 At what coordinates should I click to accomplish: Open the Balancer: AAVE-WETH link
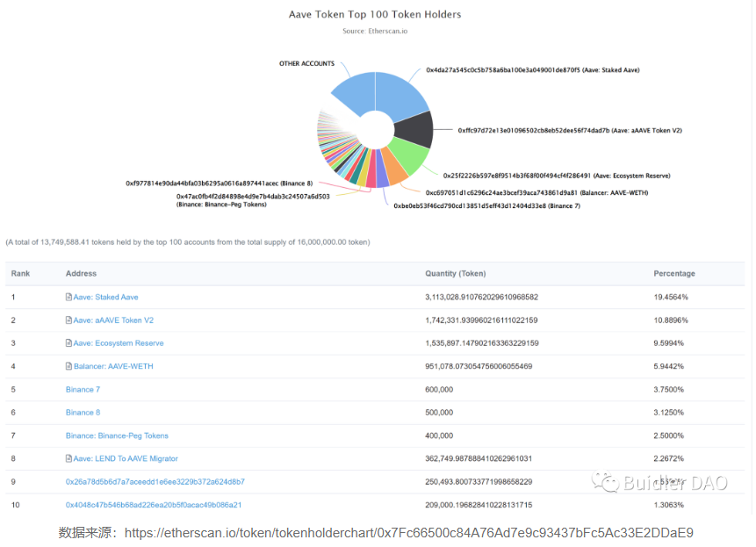point(113,366)
